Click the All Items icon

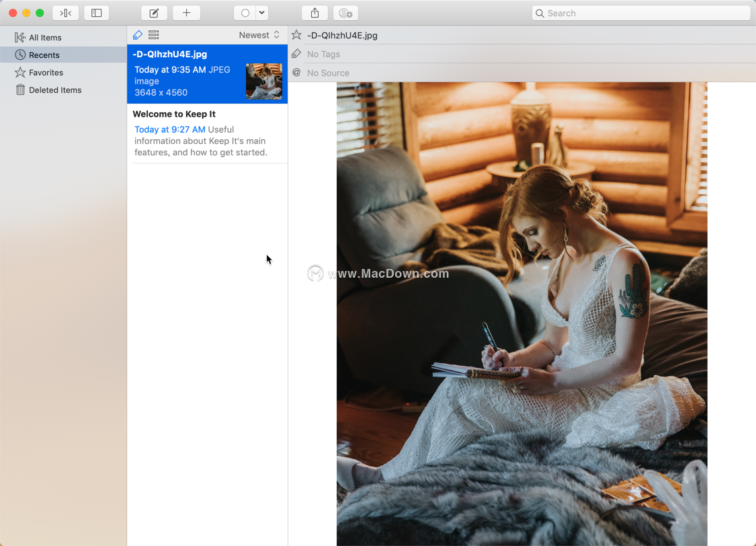pyautogui.click(x=19, y=37)
